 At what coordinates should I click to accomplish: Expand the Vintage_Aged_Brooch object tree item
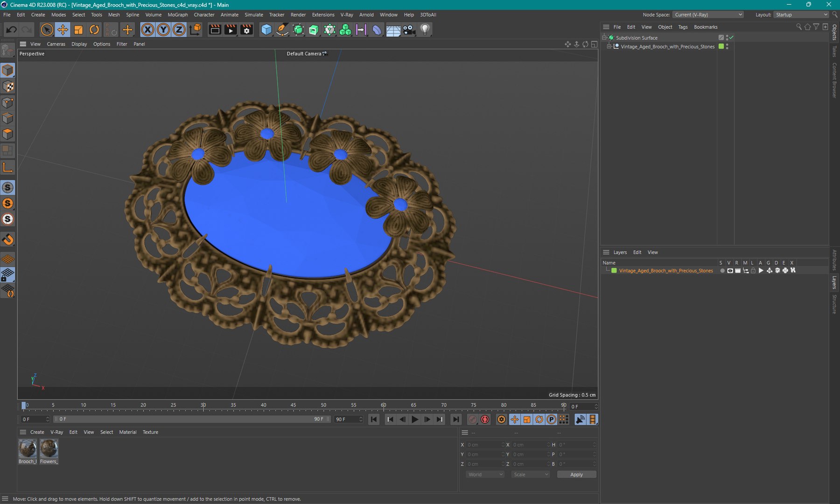(609, 47)
